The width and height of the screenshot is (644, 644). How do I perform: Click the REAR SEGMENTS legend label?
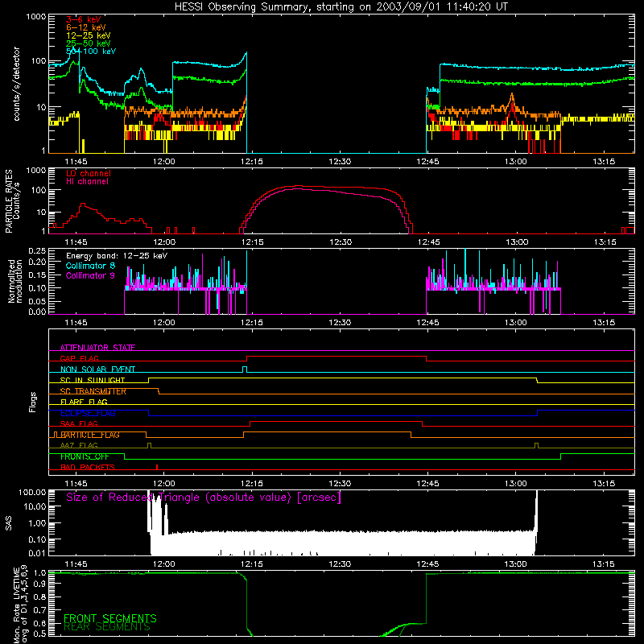107,627
